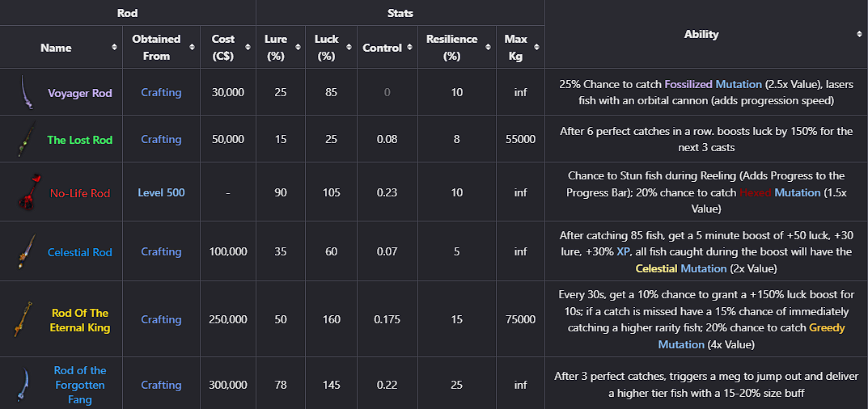Open the Level 500 link
The width and height of the screenshot is (868, 409).
pyautogui.click(x=161, y=193)
